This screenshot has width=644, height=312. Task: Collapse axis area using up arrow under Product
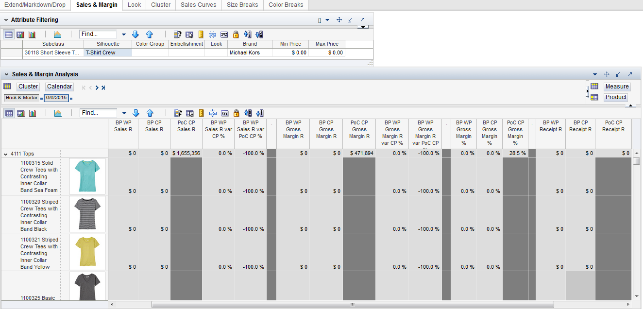coord(630,105)
